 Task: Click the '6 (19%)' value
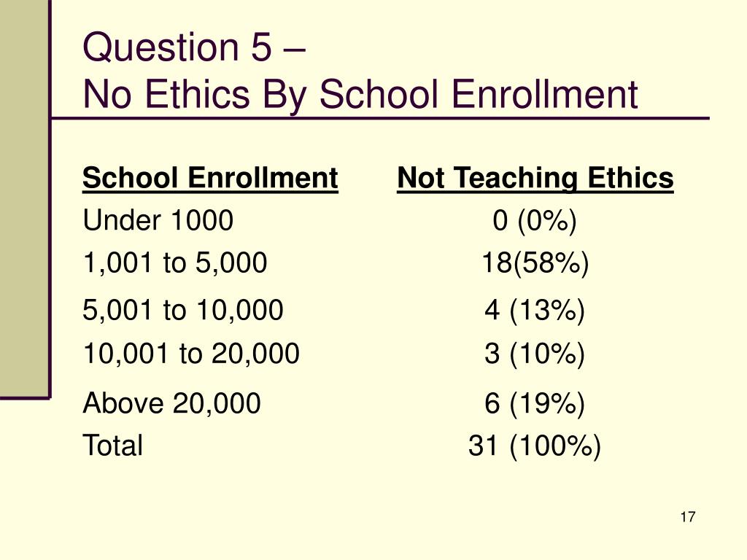click(x=535, y=404)
